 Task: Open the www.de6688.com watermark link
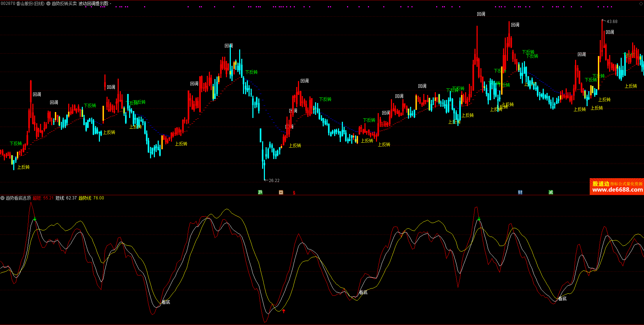[x=617, y=190]
